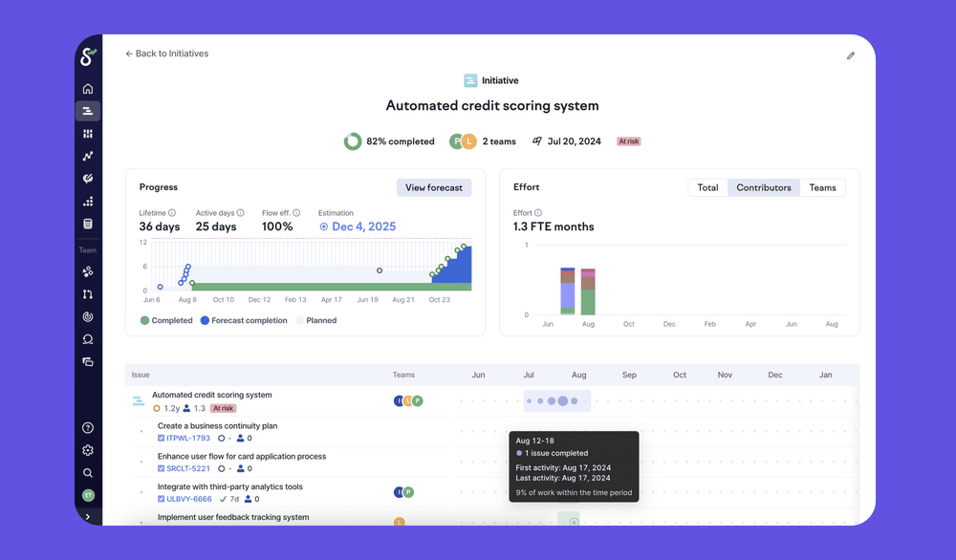This screenshot has height=560, width=956.
Task: Open the Home icon in the sidebar
Action: (x=87, y=87)
